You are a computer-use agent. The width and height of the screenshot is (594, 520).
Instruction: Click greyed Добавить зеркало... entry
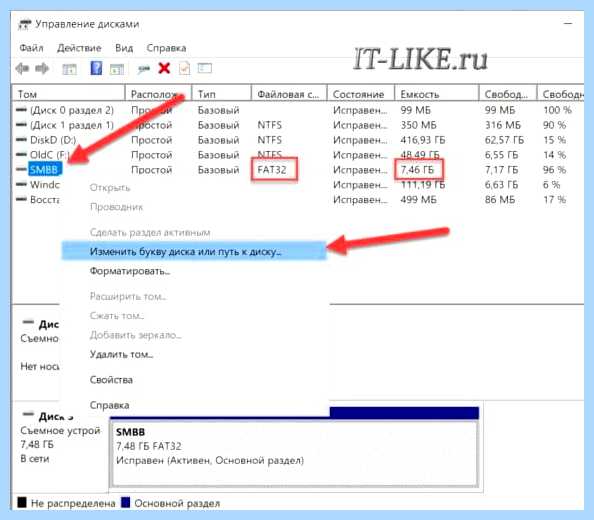[136, 335]
